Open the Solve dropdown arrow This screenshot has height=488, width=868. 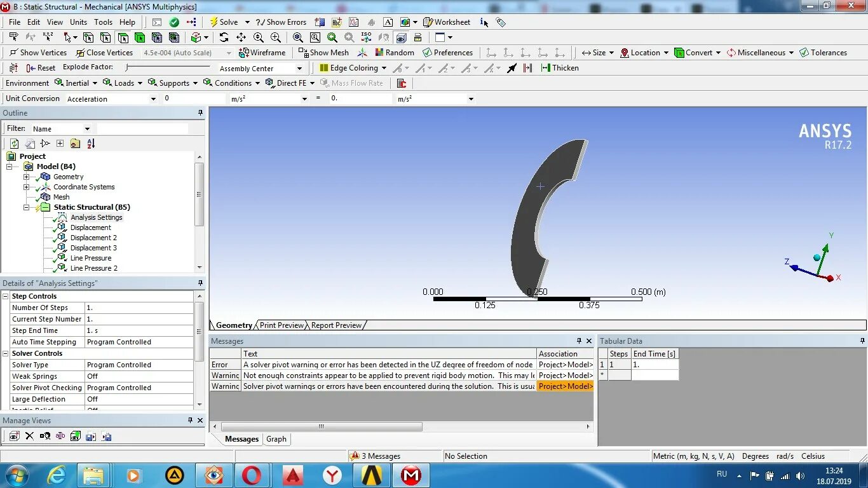(x=247, y=22)
